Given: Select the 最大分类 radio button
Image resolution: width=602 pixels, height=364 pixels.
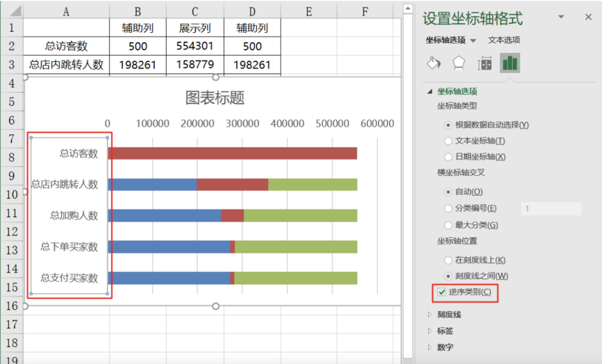Looking at the screenshot, I should (x=448, y=225).
